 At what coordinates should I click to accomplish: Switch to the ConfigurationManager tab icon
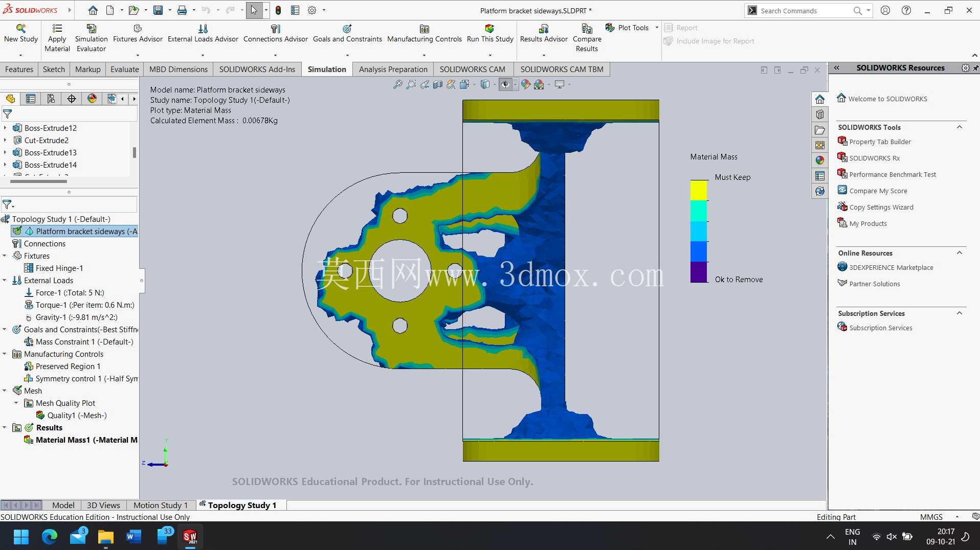(x=51, y=99)
